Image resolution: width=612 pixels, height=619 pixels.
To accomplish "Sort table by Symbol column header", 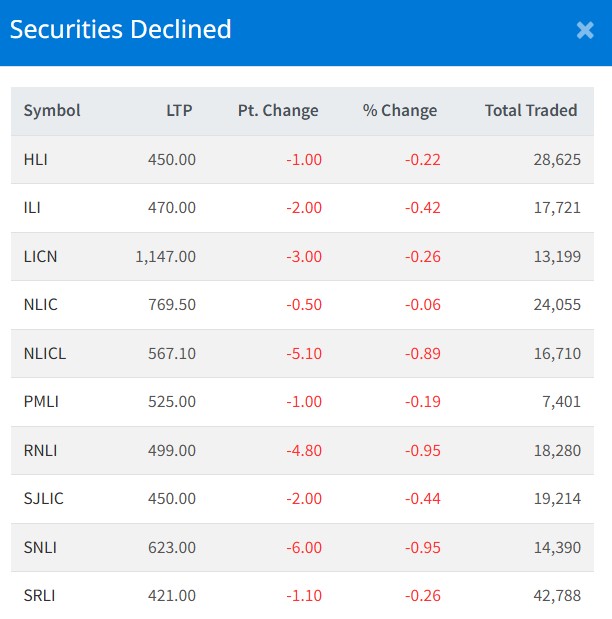I will pos(52,111).
